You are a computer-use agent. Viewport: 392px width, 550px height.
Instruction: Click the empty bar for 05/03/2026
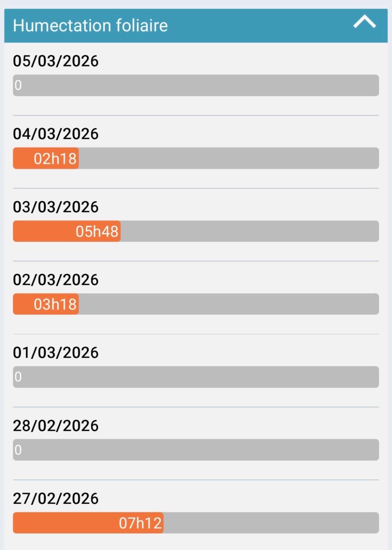coord(196,85)
